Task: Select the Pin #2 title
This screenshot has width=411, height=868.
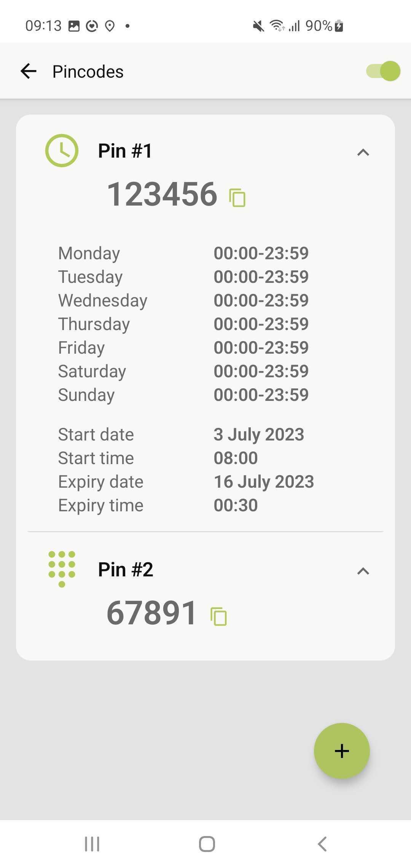Action: click(126, 570)
